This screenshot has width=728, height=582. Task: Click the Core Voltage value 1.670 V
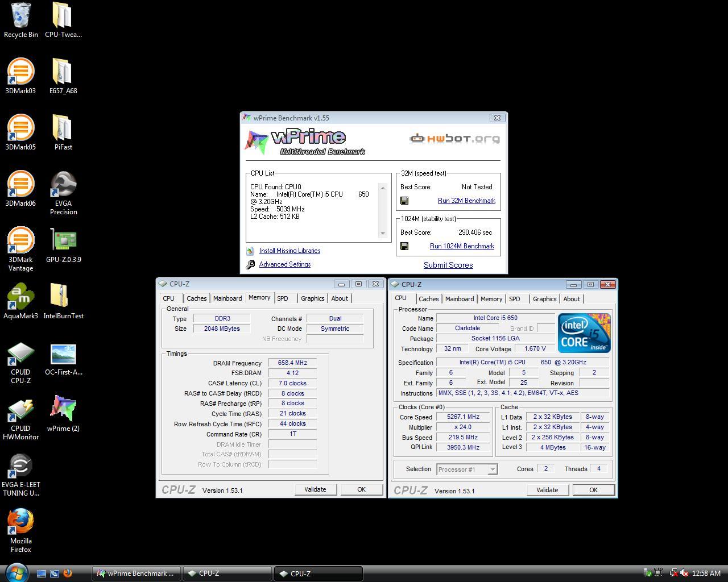tap(534, 348)
